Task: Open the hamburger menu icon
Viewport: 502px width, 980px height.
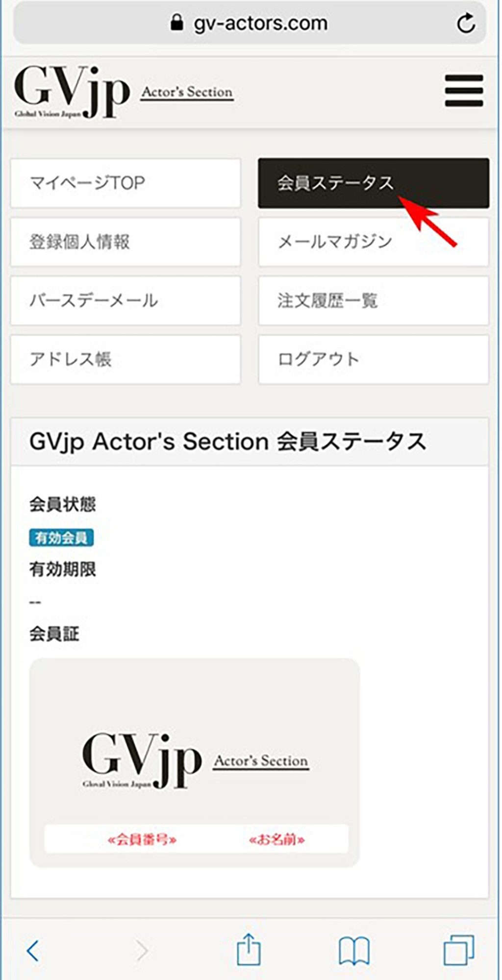Action: [x=464, y=91]
